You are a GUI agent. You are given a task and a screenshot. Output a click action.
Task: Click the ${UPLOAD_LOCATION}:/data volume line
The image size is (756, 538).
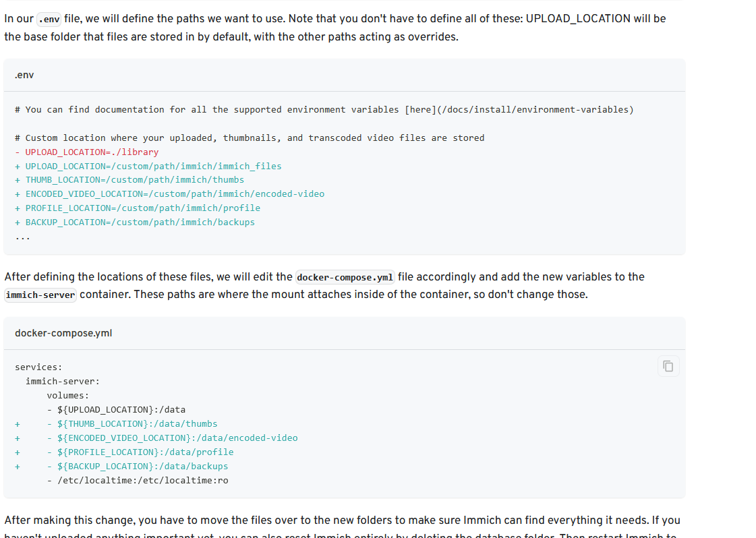click(x=116, y=410)
